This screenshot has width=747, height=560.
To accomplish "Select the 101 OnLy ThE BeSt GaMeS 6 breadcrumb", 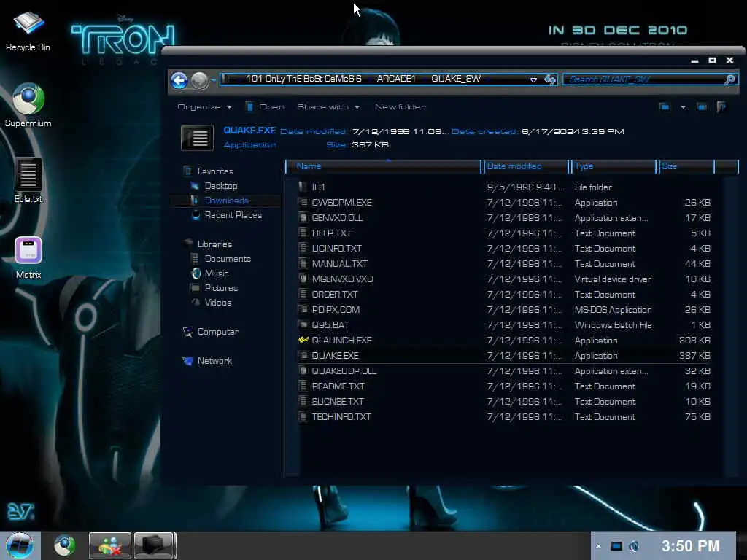I will [x=303, y=79].
